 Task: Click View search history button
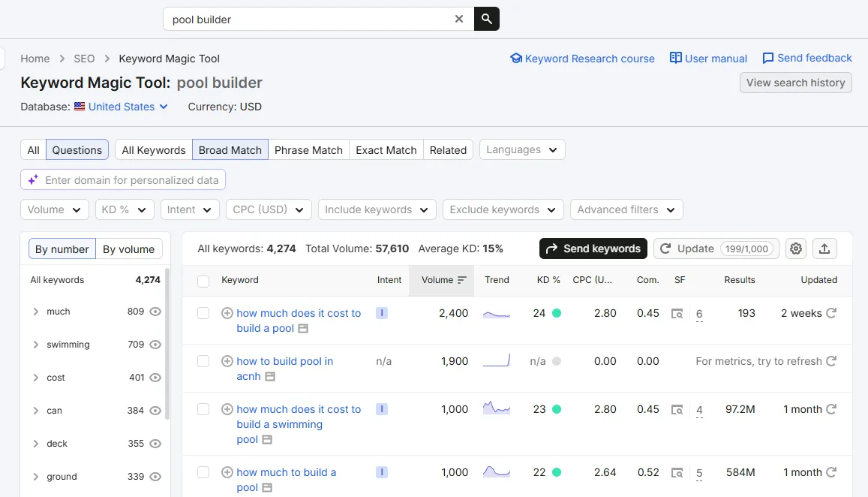coord(795,83)
